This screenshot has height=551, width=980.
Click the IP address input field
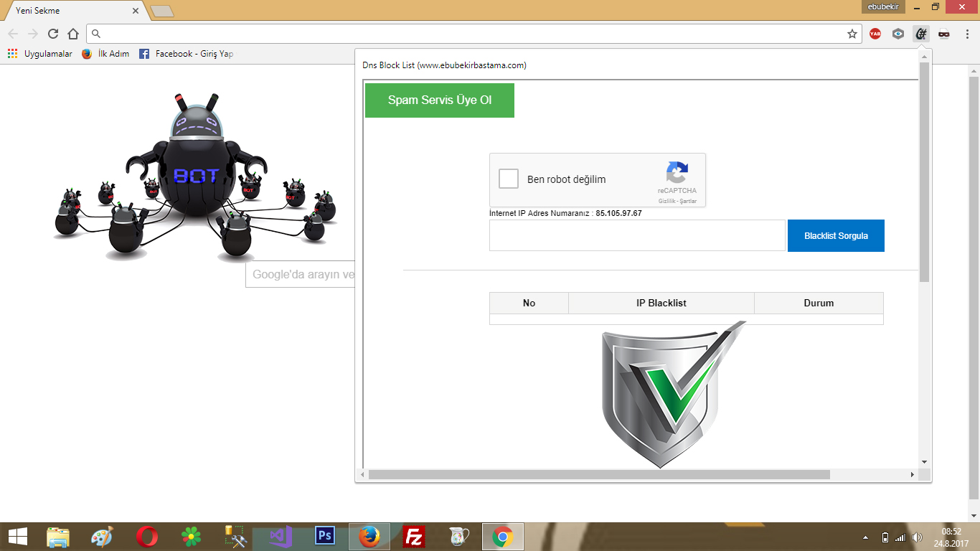click(637, 235)
